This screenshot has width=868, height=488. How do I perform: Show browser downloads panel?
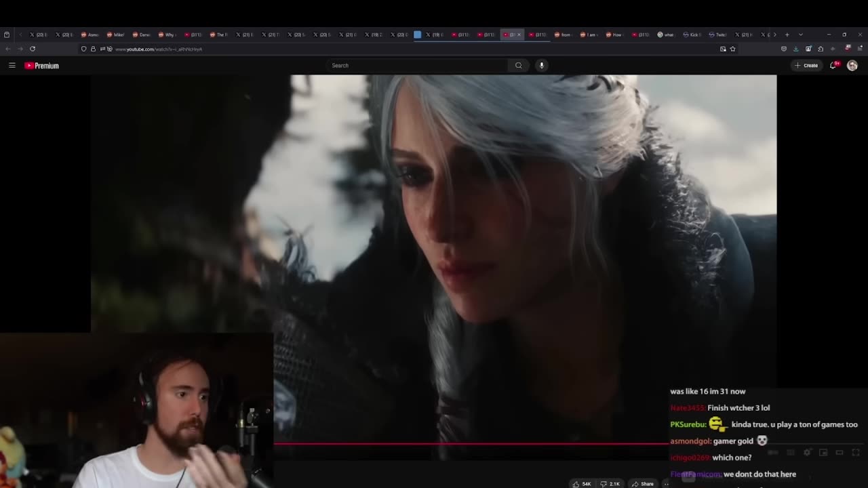[797, 49]
